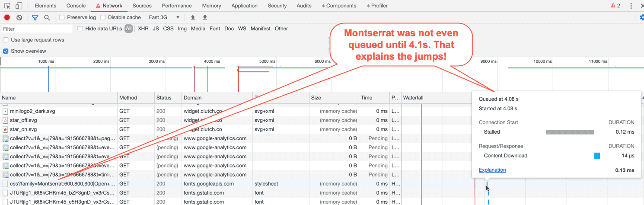Enable the Preserve log checkbox
This screenshot has width=644, height=205.
pos(62,17)
